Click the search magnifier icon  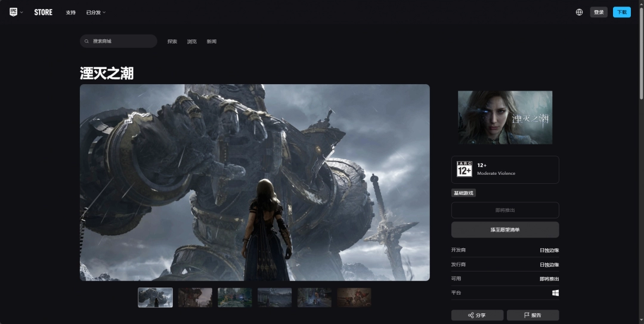[x=88, y=41]
